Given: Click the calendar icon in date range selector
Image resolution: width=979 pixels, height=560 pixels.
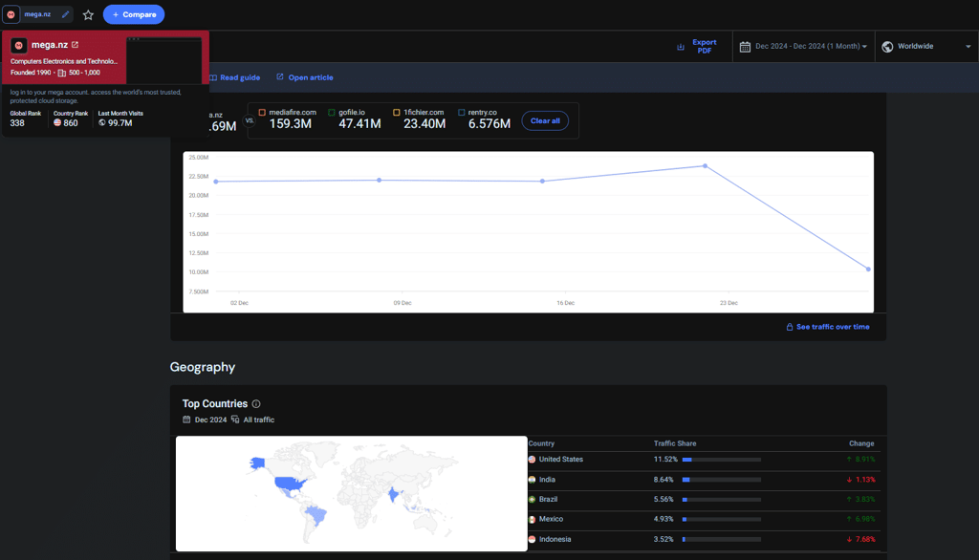Looking at the screenshot, I should 745,47.
